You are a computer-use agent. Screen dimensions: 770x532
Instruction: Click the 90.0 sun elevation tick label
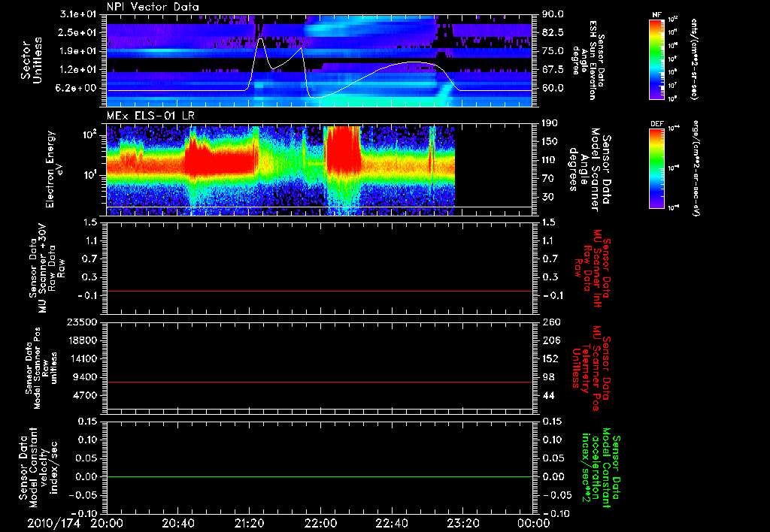[553, 14]
